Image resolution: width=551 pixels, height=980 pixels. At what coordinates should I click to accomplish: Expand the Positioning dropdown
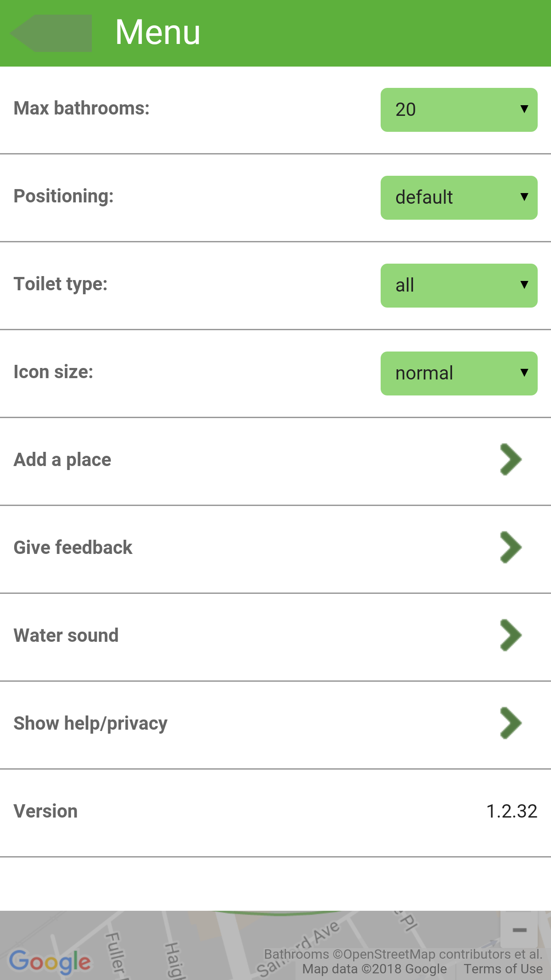pyautogui.click(x=459, y=198)
